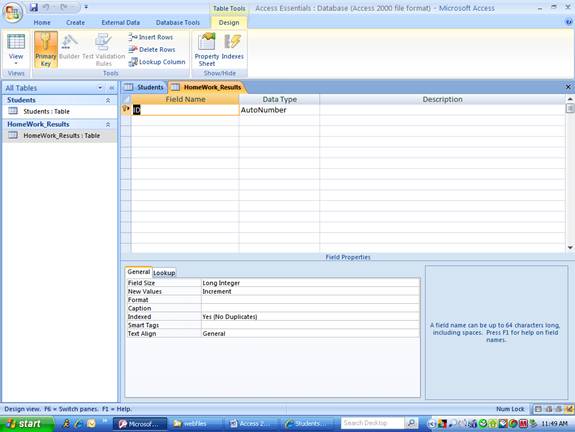The height and width of the screenshot is (432, 575).
Task: Click the AutoNumber data type cell
Action: tap(279, 110)
